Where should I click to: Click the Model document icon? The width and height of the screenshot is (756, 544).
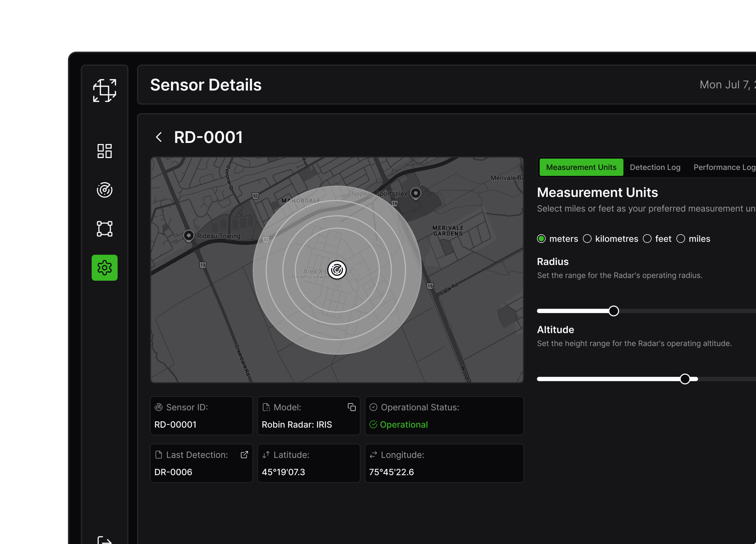click(266, 407)
